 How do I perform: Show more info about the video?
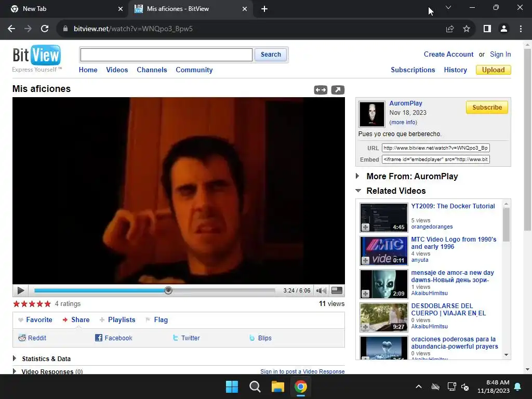(x=403, y=122)
